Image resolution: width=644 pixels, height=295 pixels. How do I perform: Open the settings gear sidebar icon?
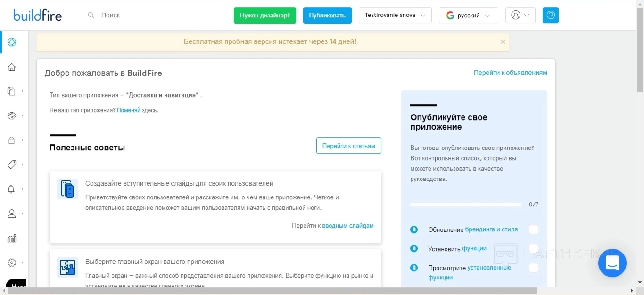pyautogui.click(x=12, y=262)
